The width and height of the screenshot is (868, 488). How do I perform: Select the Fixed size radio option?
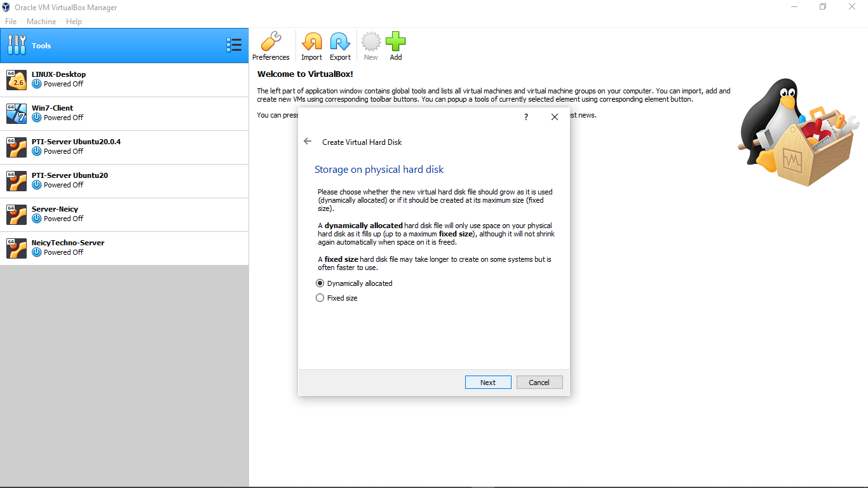tap(337, 298)
